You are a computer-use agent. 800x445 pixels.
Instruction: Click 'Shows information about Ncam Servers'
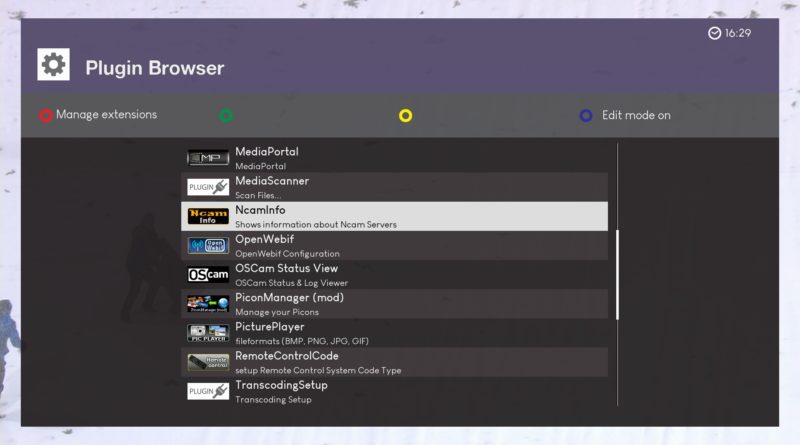tap(316, 225)
